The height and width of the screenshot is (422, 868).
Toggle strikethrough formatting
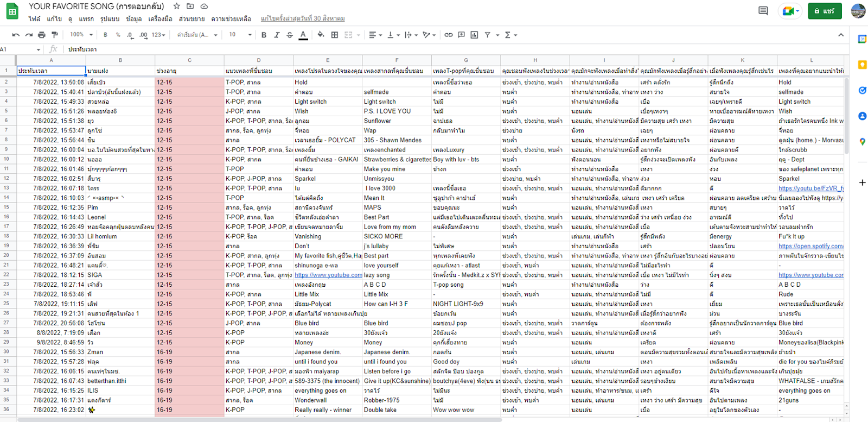pos(290,35)
